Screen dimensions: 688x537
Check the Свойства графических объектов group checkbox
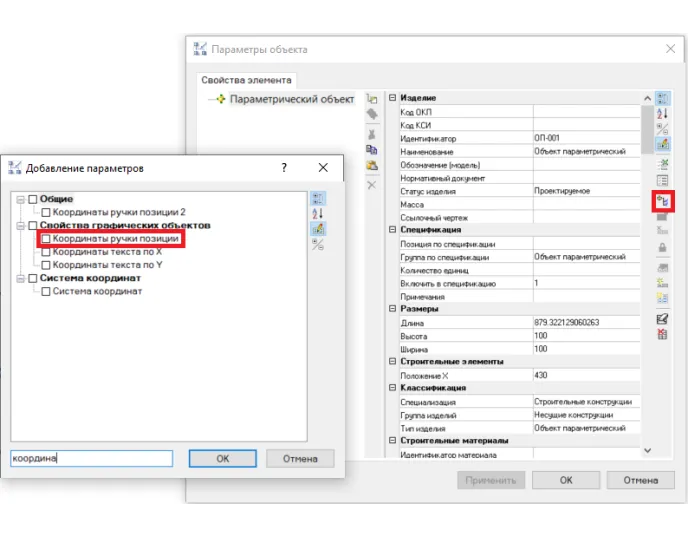33,226
